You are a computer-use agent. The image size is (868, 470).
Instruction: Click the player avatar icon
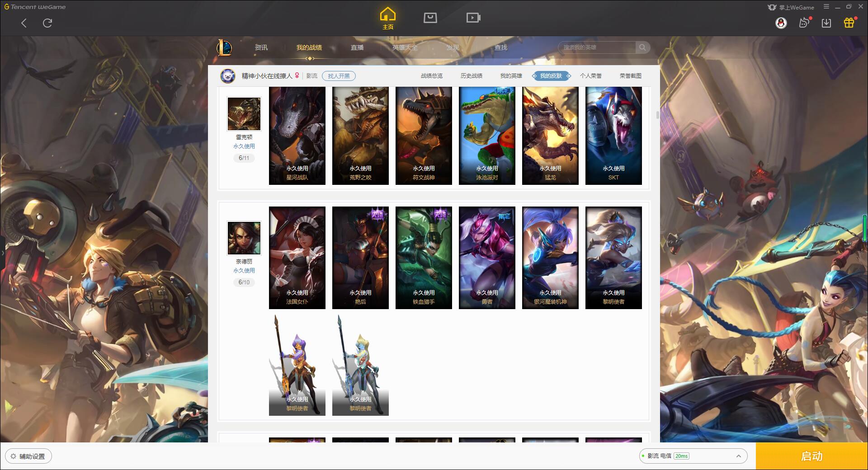(x=228, y=76)
